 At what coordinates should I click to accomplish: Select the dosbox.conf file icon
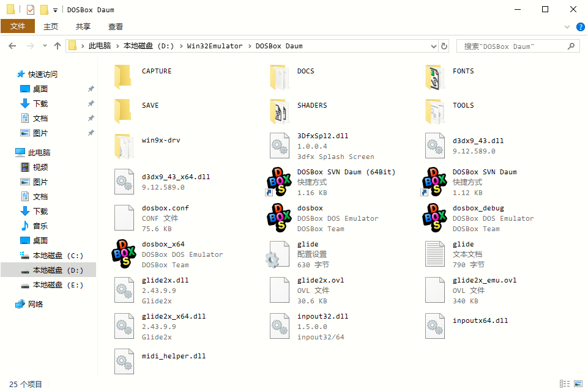[124, 218]
